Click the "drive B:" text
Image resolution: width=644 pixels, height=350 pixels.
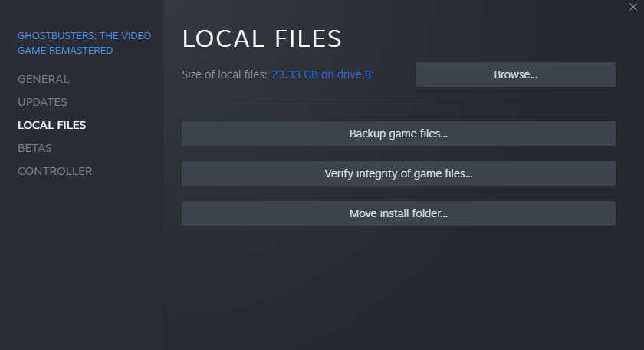359,74
